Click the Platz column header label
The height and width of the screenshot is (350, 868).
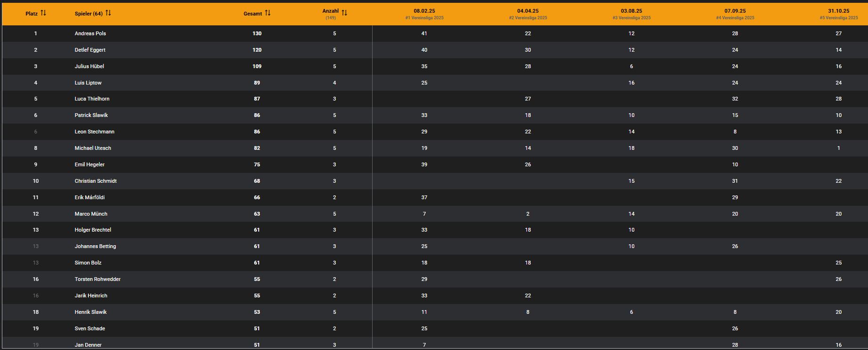[32, 14]
